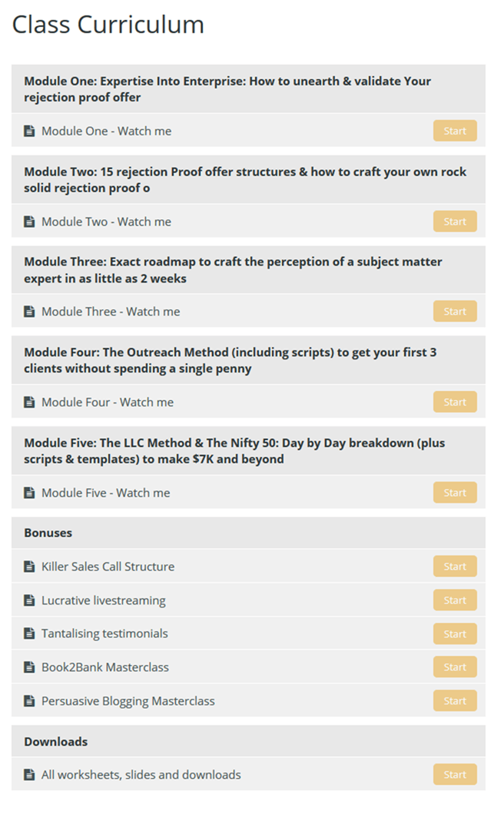Click document icon beside Module Three lesson
The height and width of the screenshot is (815, 504).
tap(29, 312)
